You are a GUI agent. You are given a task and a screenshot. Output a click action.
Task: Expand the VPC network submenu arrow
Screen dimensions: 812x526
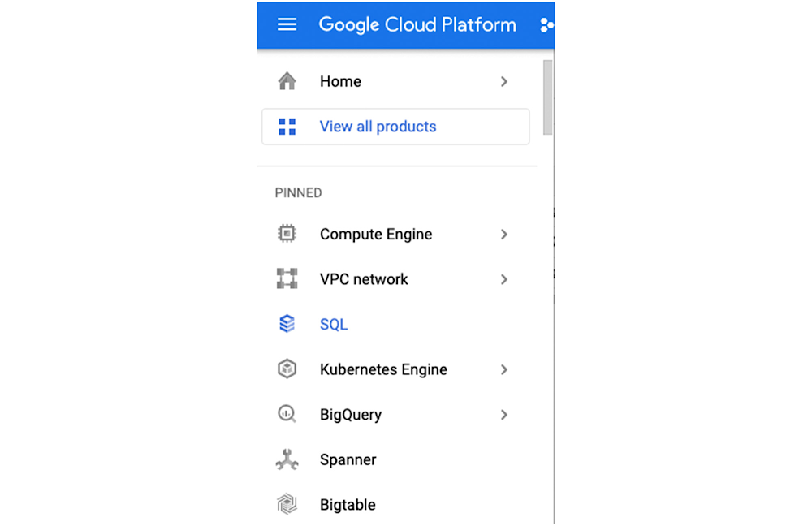click(504, 279)
